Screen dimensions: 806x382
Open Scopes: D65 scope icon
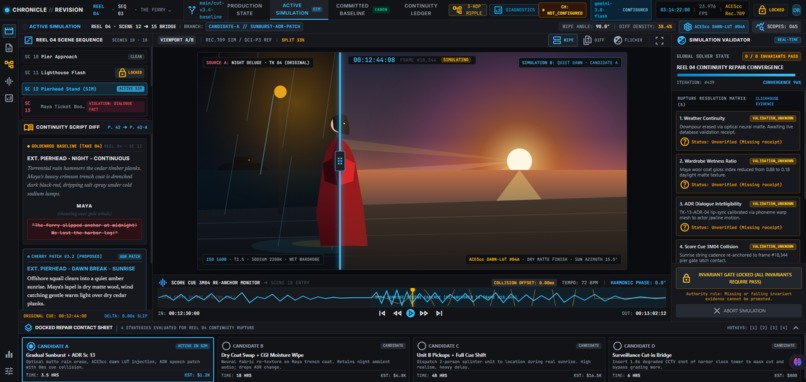(x=760, y=26)
